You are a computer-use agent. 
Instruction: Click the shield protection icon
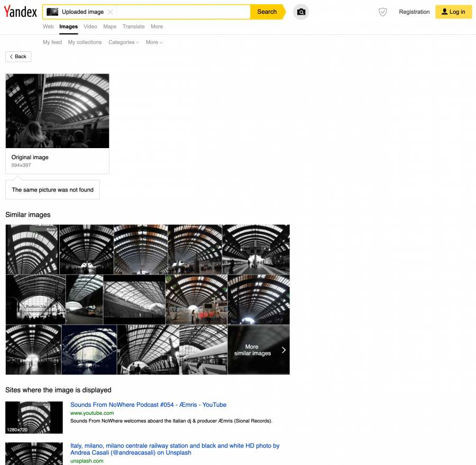(382, 12)
